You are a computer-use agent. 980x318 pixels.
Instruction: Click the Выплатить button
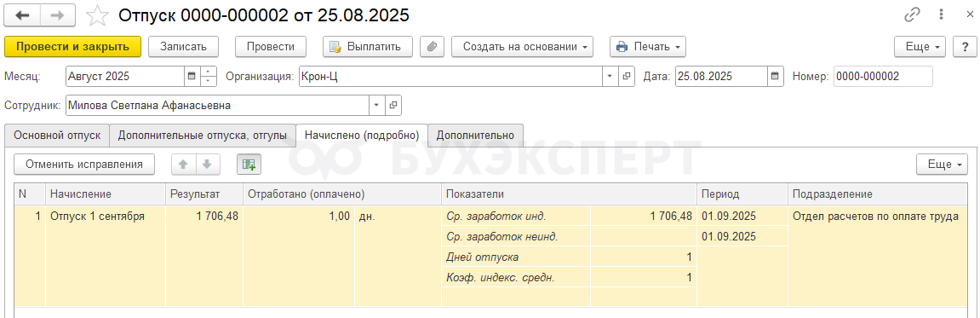click(368, 46)
